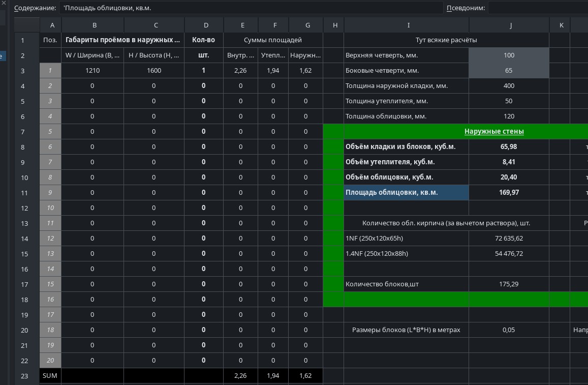This screenshot has height=385, width=588.
Task: Select the 'Боковые четверти' value 65 cell
Action: point(509,71)
